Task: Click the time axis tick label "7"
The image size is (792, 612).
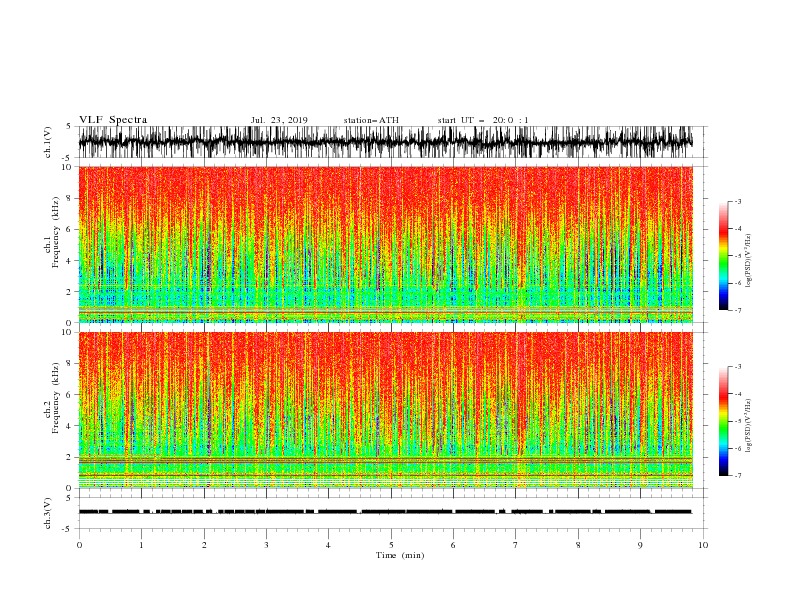Action: point(516,545)
